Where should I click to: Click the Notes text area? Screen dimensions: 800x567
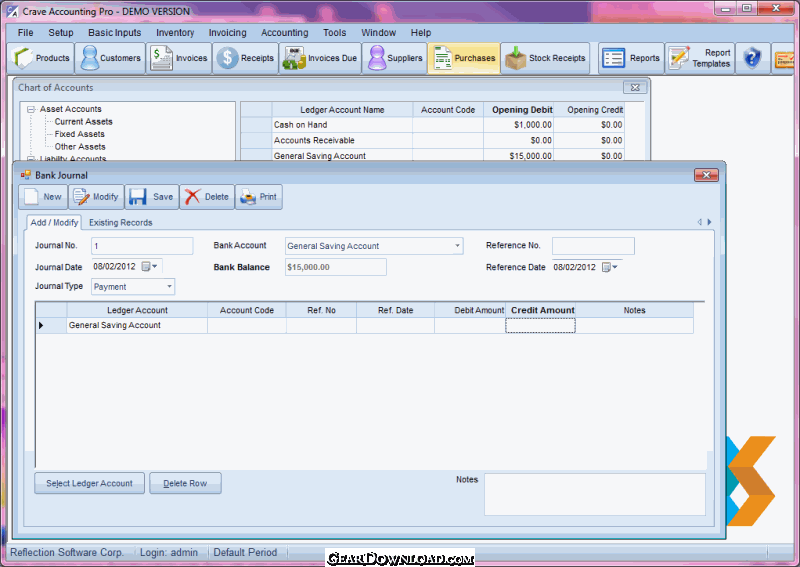point(594,494)
